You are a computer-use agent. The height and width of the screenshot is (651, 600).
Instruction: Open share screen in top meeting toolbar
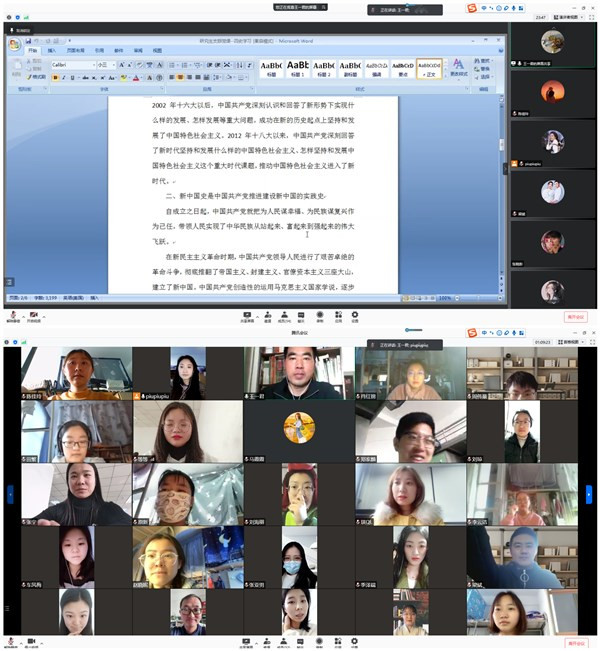pyautogui.click(x=246, y=316)
